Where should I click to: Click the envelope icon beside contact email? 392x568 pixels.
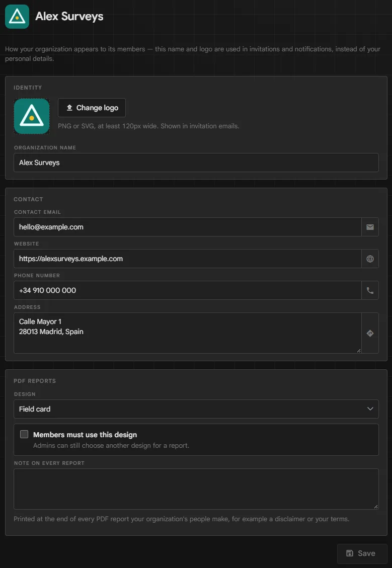pyautogui.click(x=370, y=227)
